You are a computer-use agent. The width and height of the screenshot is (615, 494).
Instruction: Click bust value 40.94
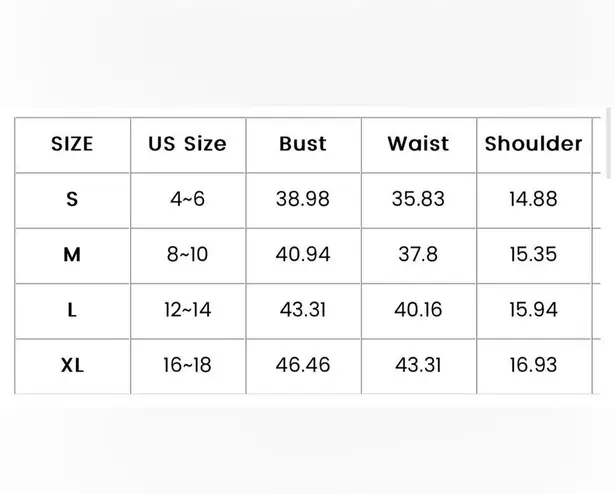(303, 255)
